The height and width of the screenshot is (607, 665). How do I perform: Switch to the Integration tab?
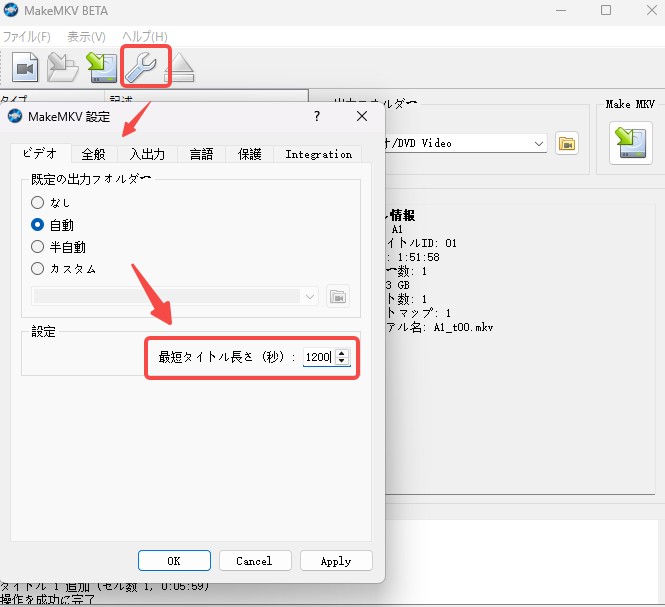(319, 154)
